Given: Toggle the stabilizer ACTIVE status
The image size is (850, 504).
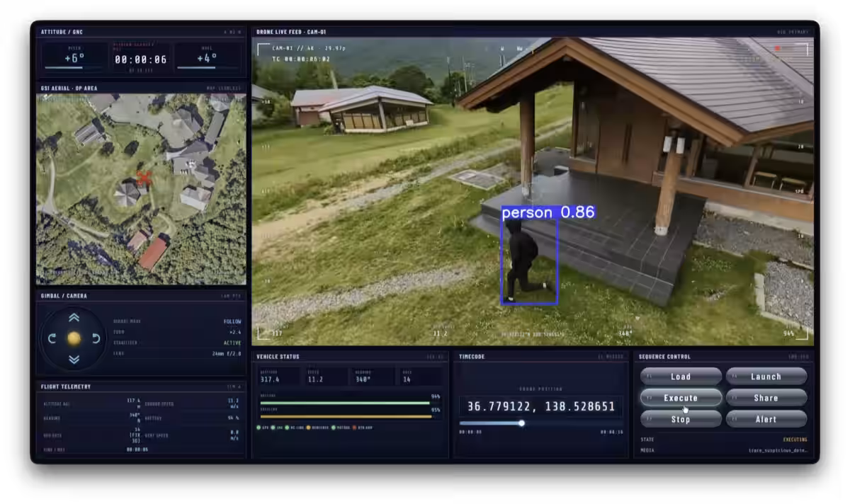Looking at the screenshot, I should click(232, 343).
